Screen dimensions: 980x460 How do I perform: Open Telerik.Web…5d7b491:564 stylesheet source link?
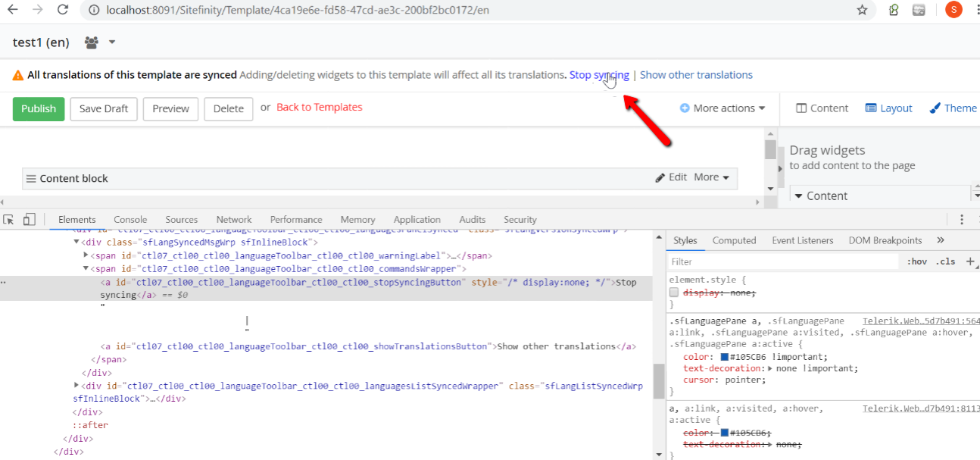921,321
